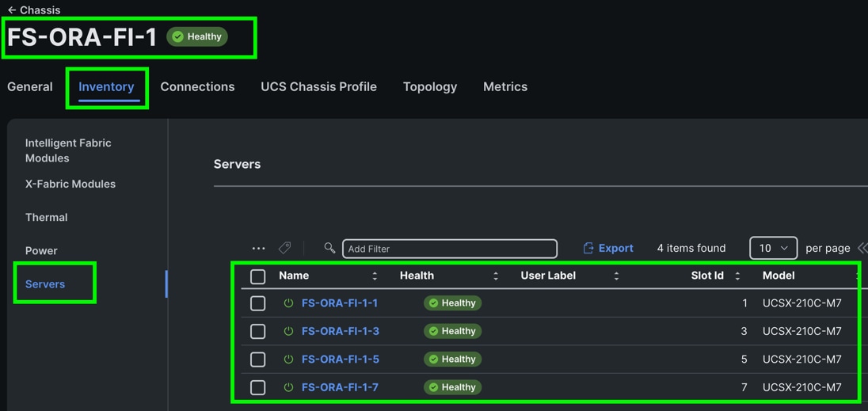Select the FS-ORA-FI-1-5 row checkbox

tap(258, 360)
